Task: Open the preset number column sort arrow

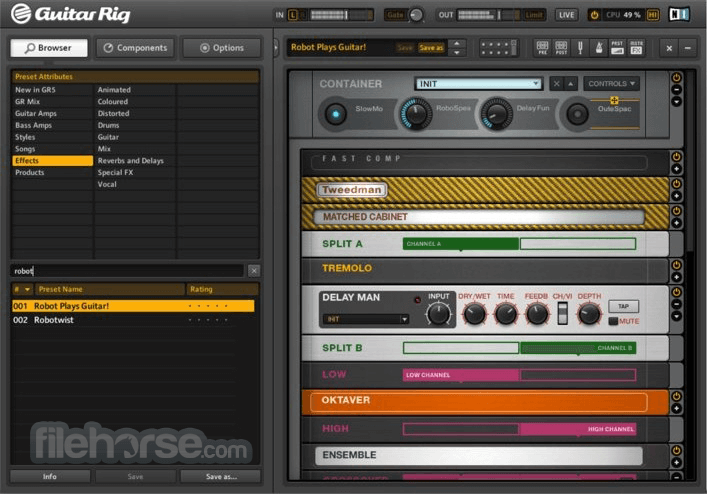Action: tap(27, 289)
